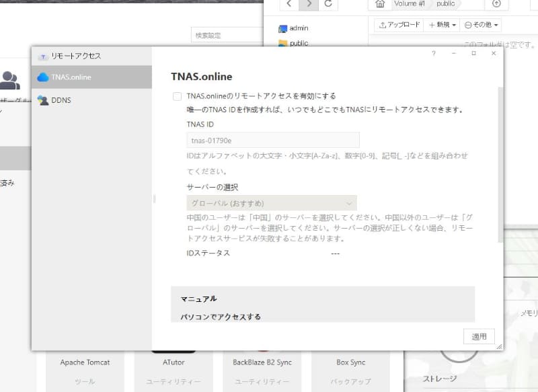
Task: Open the DDNS settings via its sidebar icon
Action: click(x=42, y=100)
